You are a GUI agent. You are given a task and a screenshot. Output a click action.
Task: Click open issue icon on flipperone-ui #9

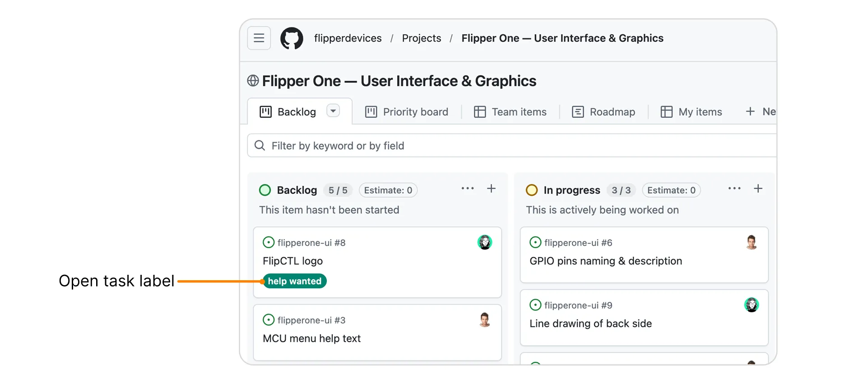(535, 305)
